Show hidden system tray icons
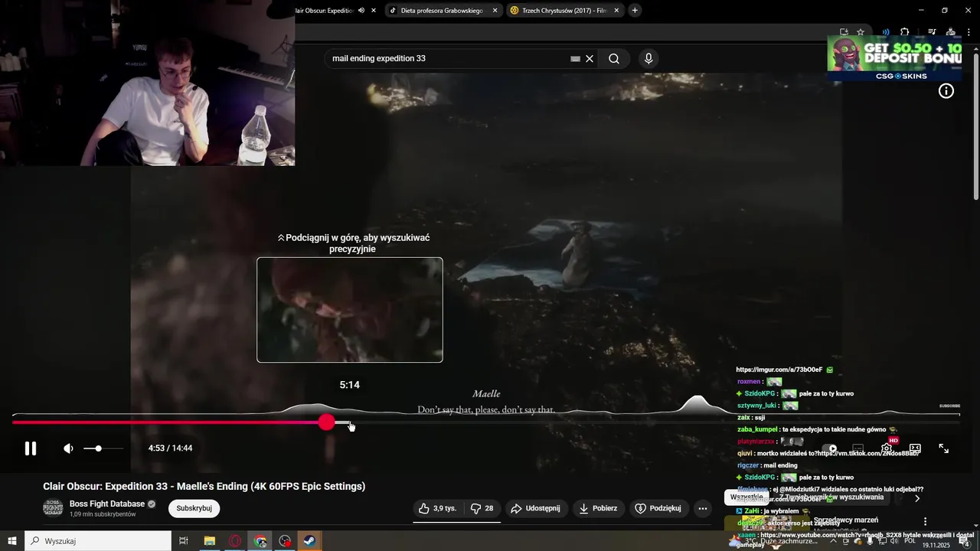This screenshot has width=980, height=551. (x=834, y=541)
